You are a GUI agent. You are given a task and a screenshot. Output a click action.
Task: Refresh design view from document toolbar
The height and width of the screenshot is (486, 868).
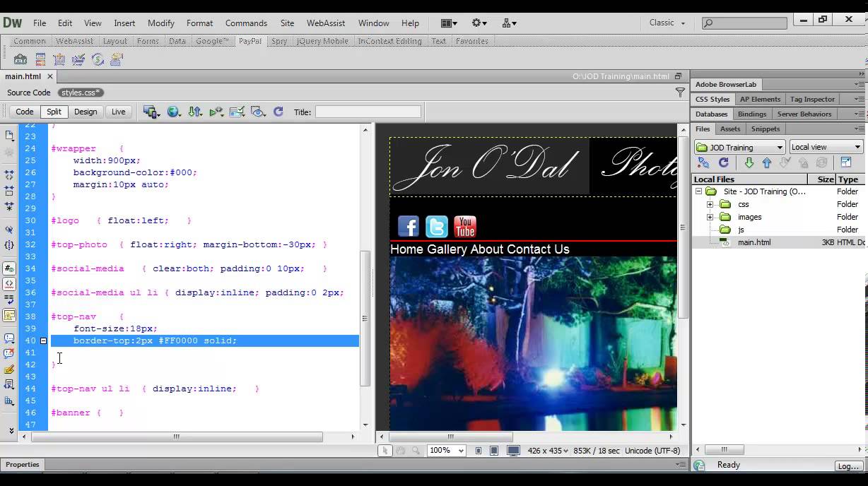tap(278, 112)
